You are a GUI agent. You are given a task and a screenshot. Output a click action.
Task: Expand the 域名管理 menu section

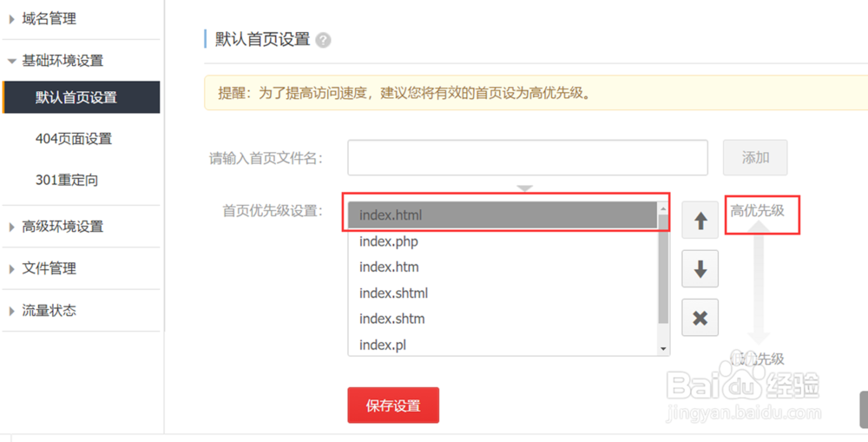[49, 18]
